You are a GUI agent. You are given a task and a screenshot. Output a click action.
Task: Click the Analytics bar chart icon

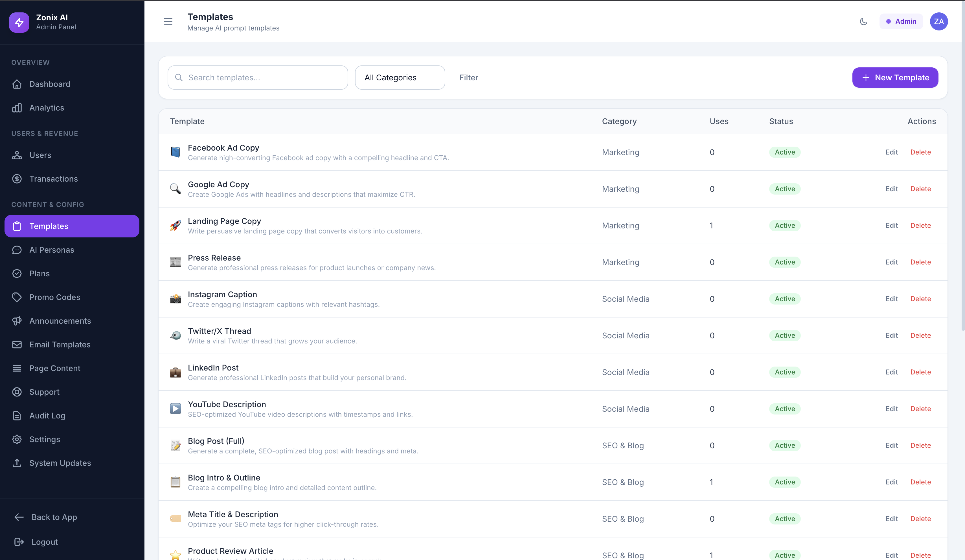(x=17, y=108)
